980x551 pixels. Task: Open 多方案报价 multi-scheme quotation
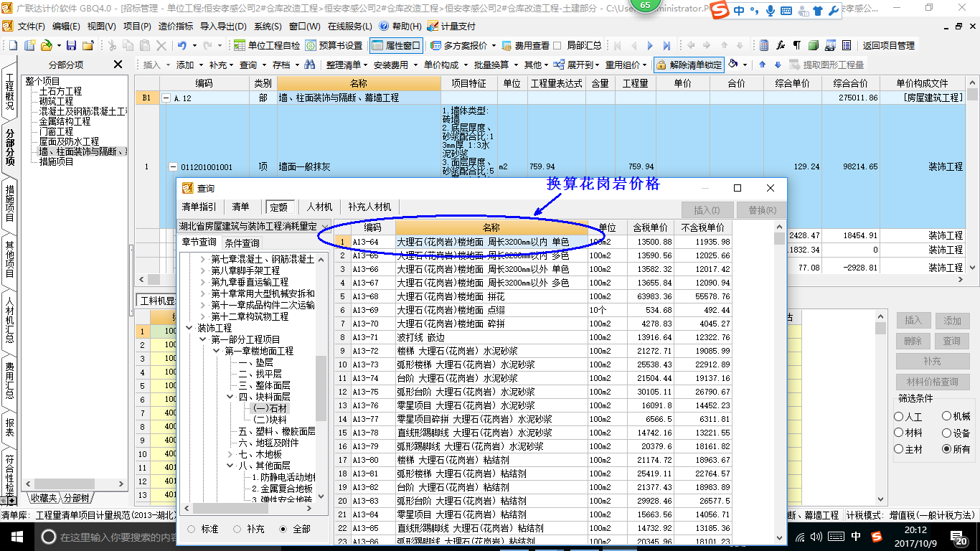coord(459,45)
